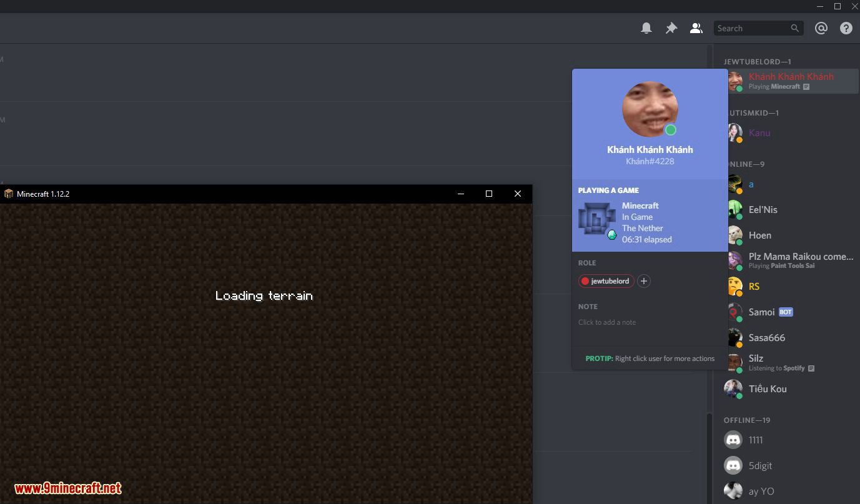Viewport: 860px width, 504px height.
Task: Click the large profile avatar in popup
Action: 650,109
